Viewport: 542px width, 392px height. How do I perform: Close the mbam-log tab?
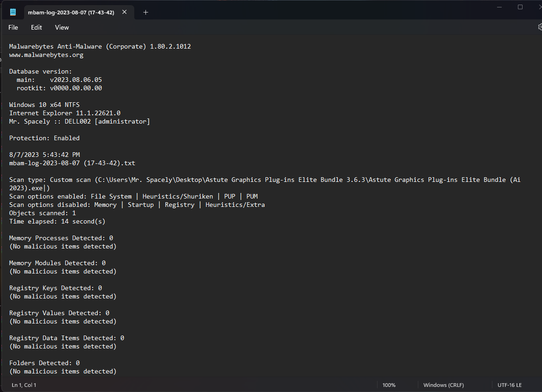[125, 12]
